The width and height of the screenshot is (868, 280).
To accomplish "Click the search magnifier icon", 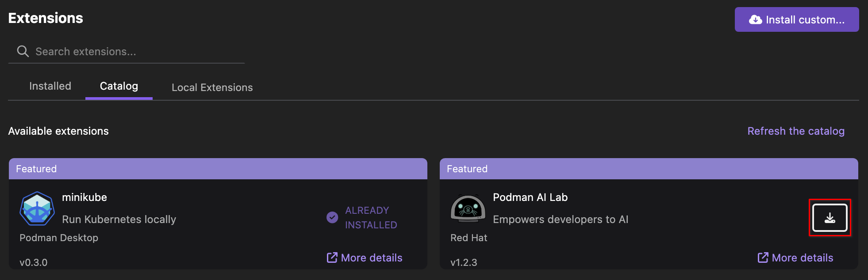I will point(22,51).
